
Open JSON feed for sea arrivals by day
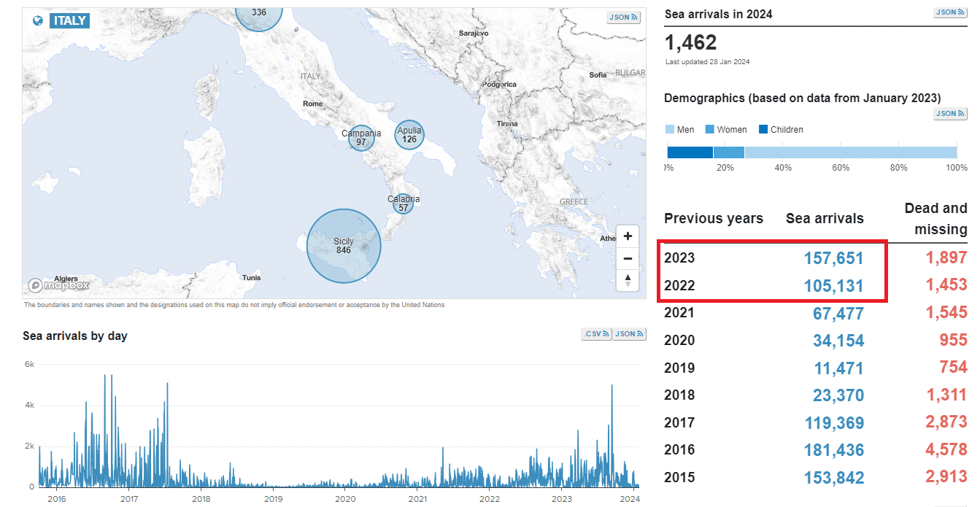tap(629, 334)
